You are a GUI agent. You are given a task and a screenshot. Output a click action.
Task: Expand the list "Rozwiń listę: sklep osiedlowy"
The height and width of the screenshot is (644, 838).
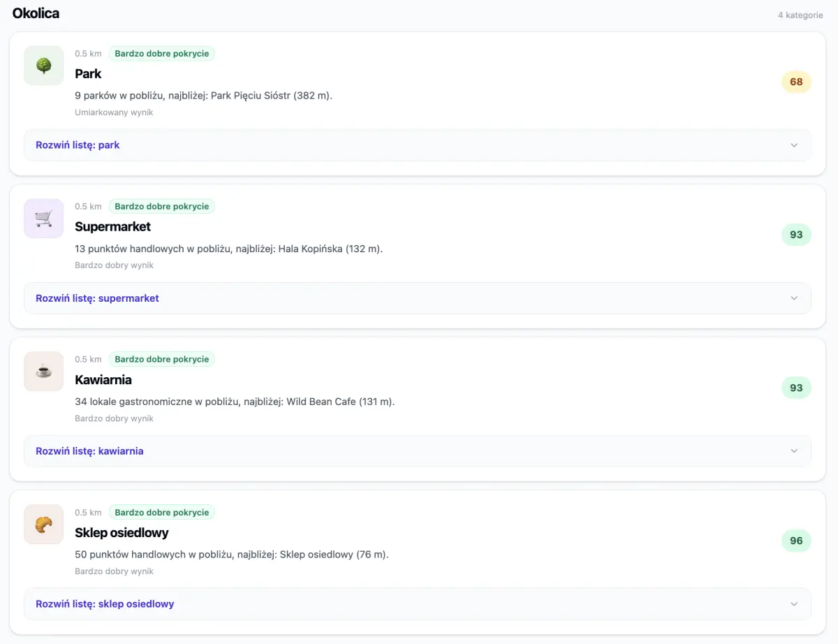pos(418,604)
